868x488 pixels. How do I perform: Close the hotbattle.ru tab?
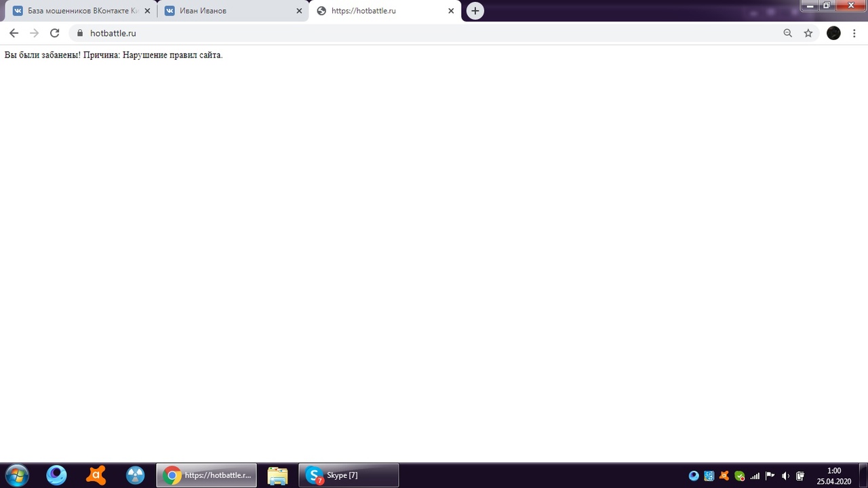(451, 11)
